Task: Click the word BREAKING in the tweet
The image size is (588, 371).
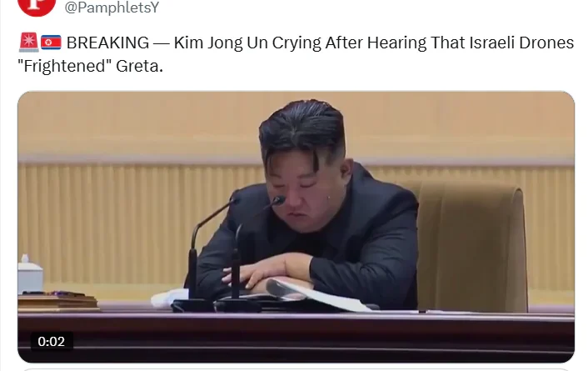Action: pyautogui.click(x=107, y=43)
